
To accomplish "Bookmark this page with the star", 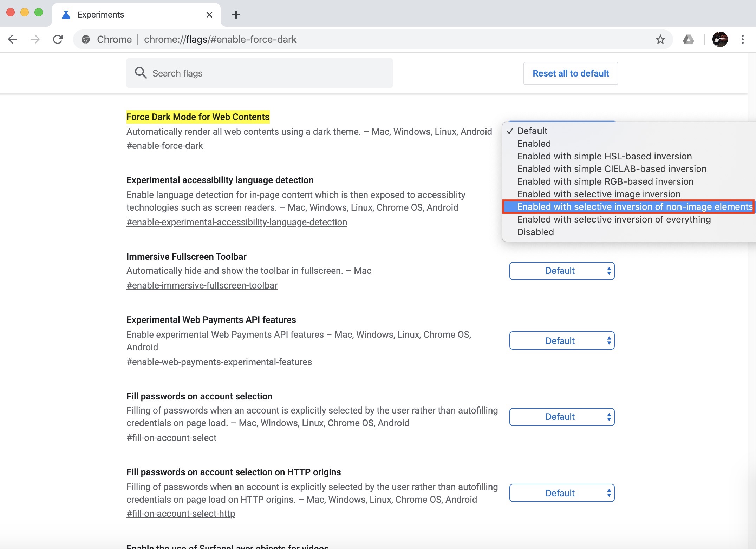I will point(660,39).
